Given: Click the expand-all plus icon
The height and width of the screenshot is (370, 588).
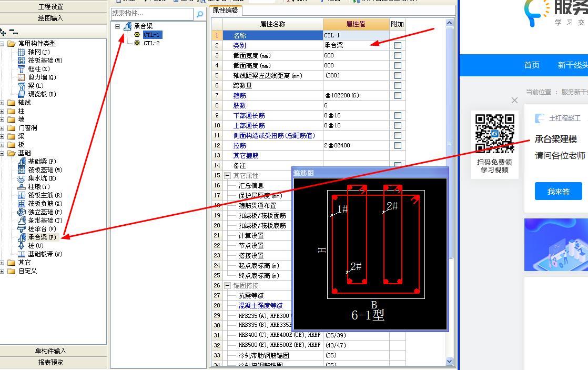Looking at the screenshot, I should (x=3, y=32).
